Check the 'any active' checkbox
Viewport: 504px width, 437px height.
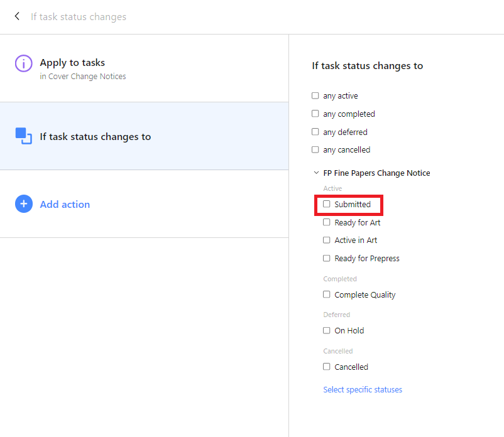pos(315,96)
